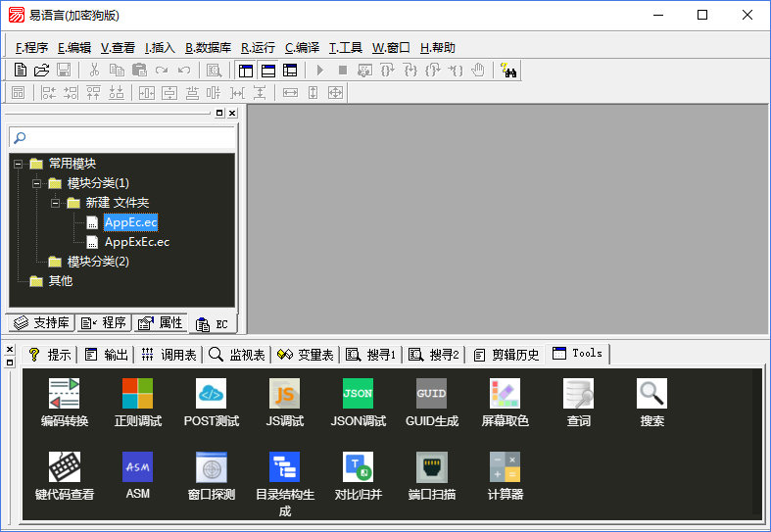Switch to the 支持库 tab

click(x=40, y=322)
